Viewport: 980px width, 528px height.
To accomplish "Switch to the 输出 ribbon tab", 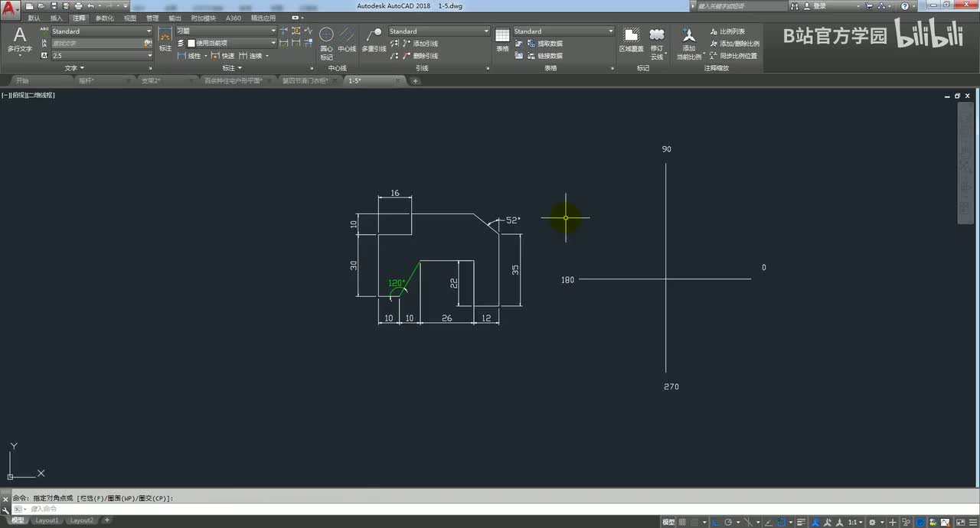I will 175,18.
